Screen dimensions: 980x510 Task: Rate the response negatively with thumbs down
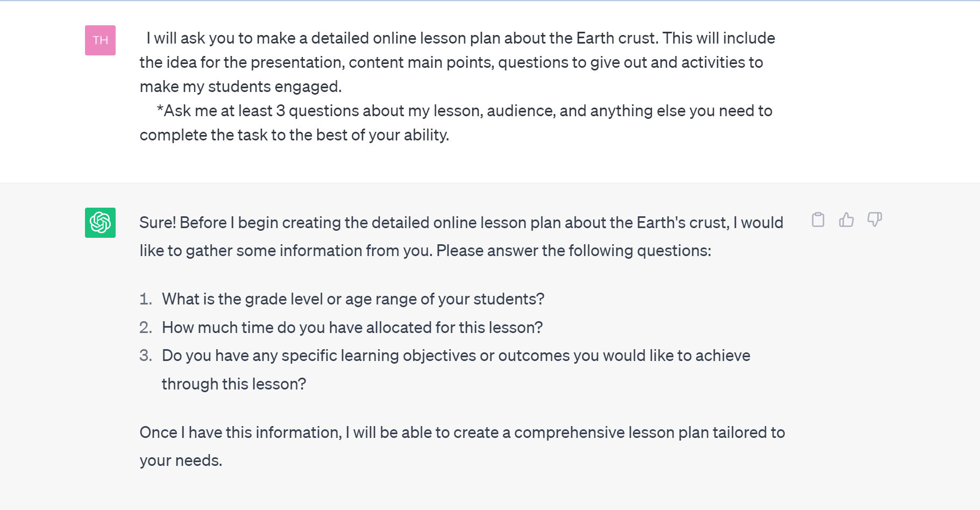click(x=875, y=220)
